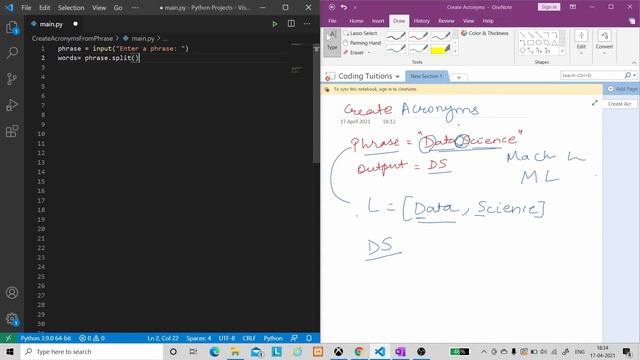The height and width of the screenshot is (360, 640).
Task: Select the blue pen in pens gallery
Action: click(x=440, y=36)
